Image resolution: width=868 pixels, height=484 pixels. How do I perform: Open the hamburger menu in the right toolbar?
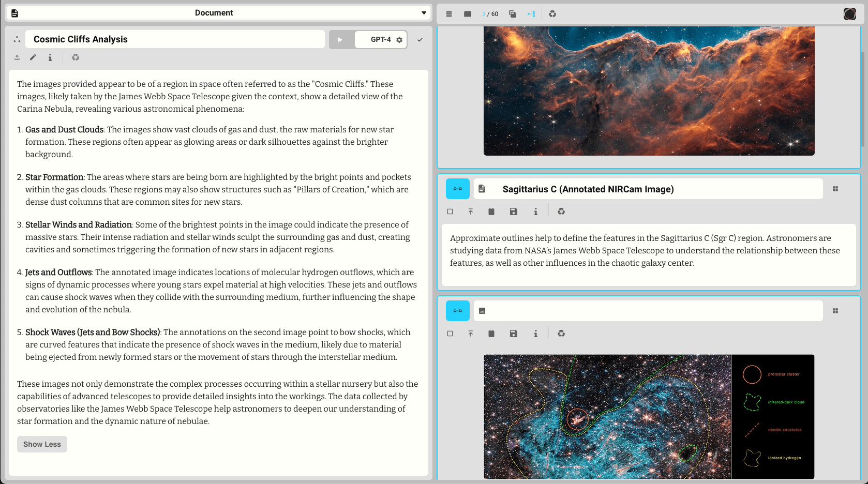point(449,14)
